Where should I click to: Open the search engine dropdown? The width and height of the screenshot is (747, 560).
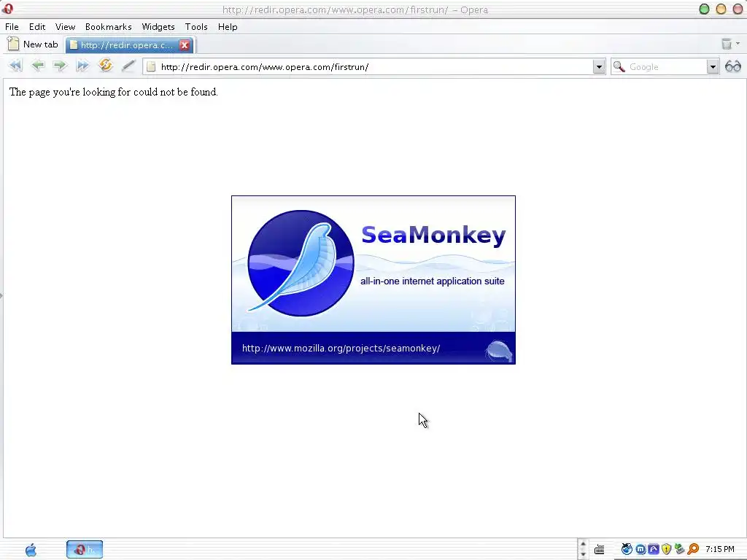coord(712,66)
